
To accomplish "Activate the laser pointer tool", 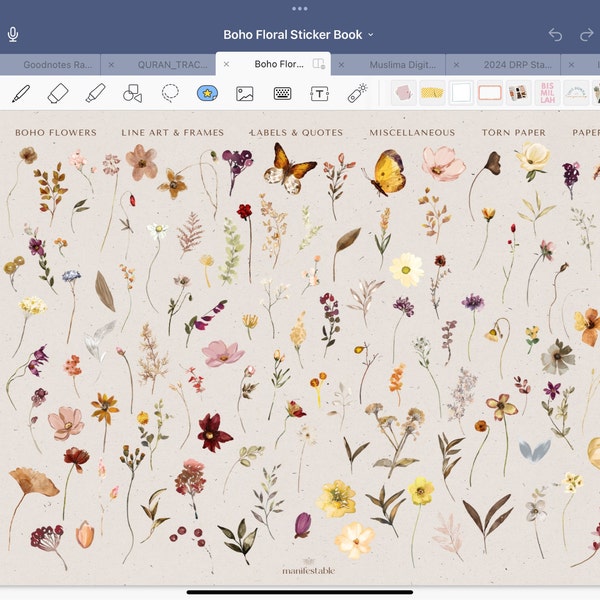I will [357, 93].
